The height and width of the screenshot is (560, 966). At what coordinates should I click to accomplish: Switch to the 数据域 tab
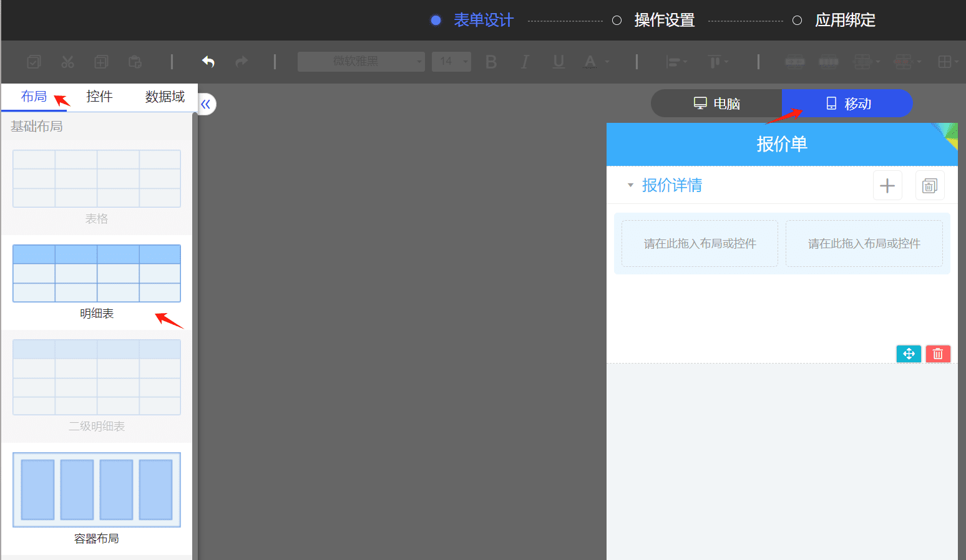point(165,97)
